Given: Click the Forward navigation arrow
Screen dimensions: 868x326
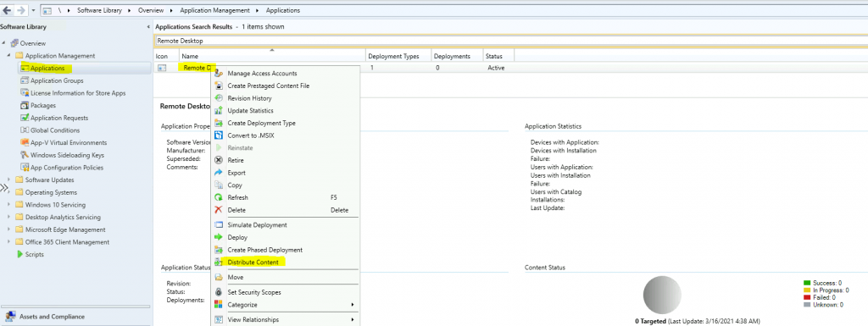Looking at the screenshot, I should coord(21,10).
